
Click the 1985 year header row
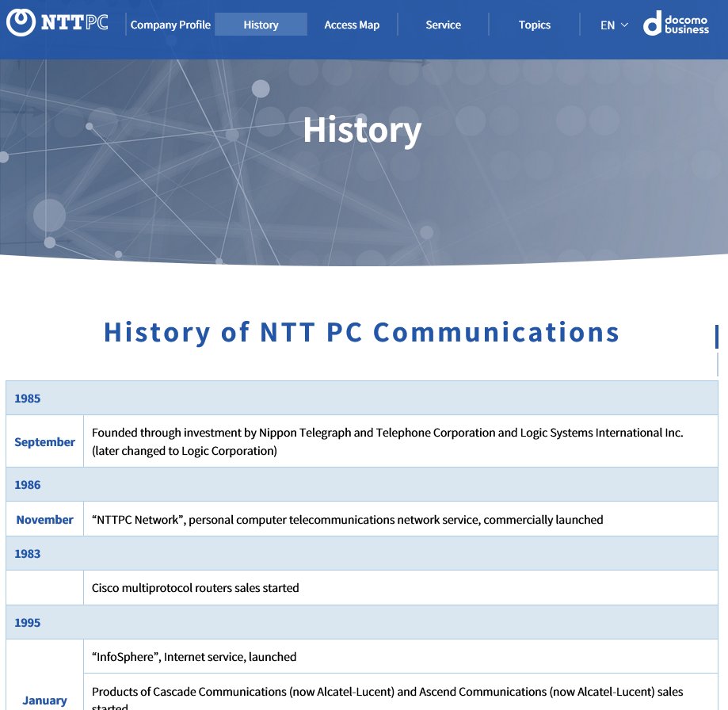coord(362,398)
